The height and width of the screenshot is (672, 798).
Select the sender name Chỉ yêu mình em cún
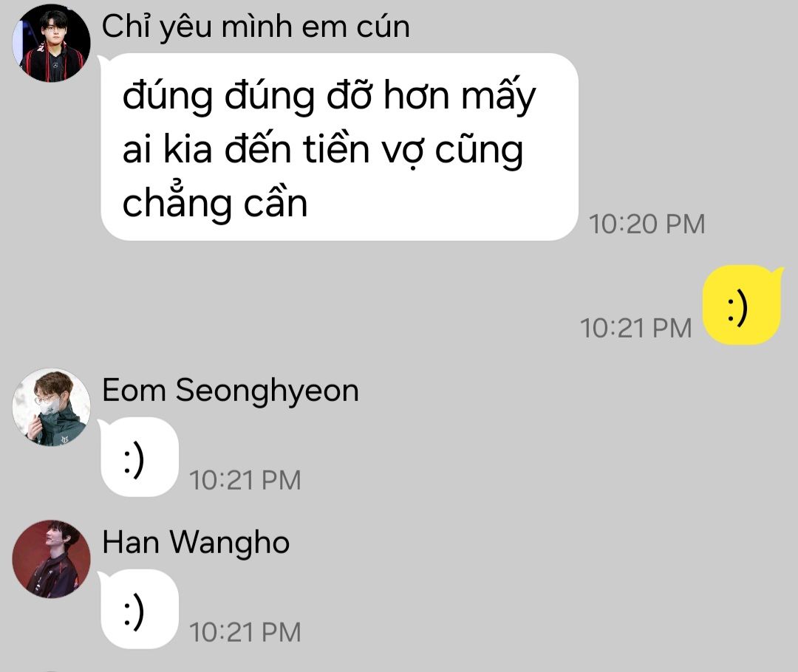pos(256,27)
